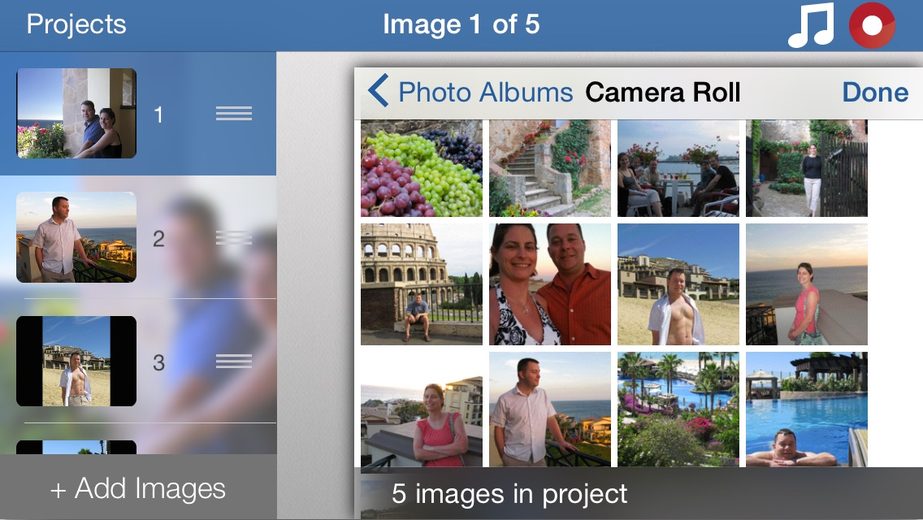Tap the Add Images button
The image size is (923, 520).
click(x=138, y=488)
